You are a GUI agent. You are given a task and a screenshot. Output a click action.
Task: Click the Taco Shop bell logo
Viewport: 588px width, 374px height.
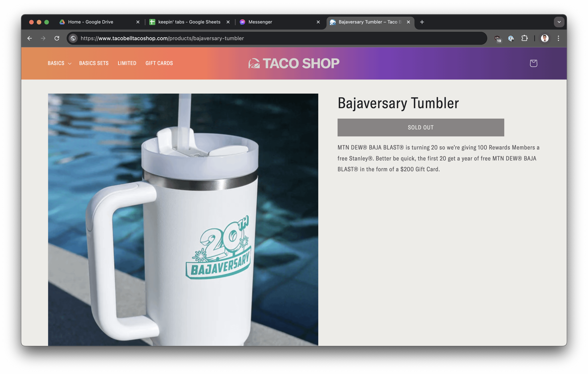click(x=254, y=63)
